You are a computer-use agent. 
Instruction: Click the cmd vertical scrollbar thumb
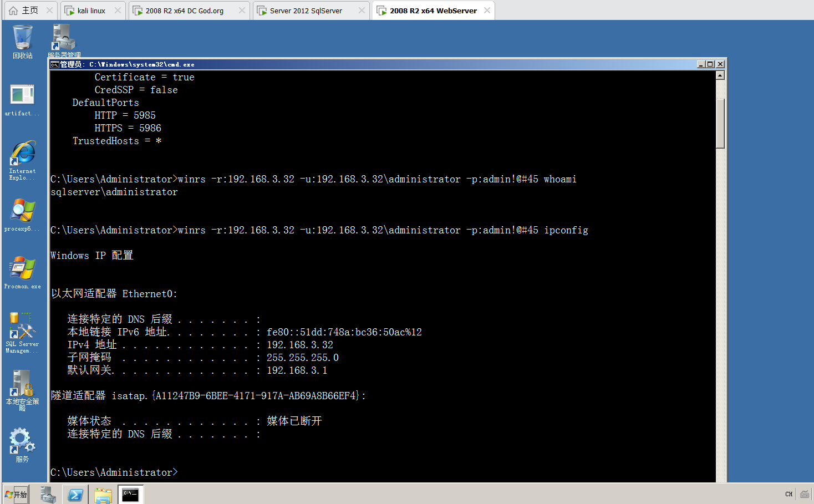click(720, 124)
